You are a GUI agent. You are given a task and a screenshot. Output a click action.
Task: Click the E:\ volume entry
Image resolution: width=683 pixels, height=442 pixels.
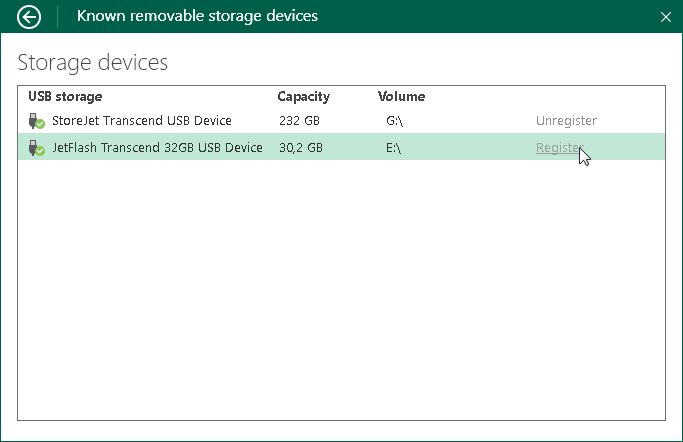pos(396,148)
